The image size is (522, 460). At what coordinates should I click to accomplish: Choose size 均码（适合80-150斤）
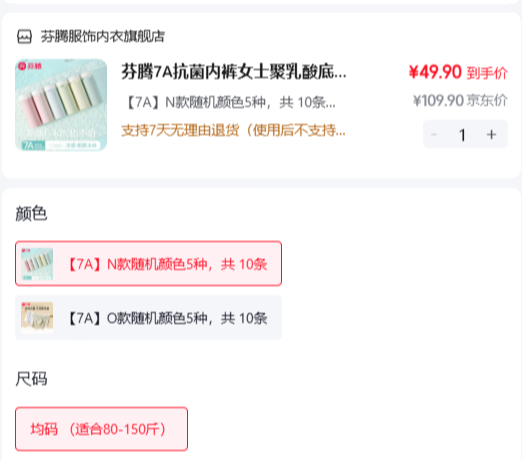click(101, 429)
